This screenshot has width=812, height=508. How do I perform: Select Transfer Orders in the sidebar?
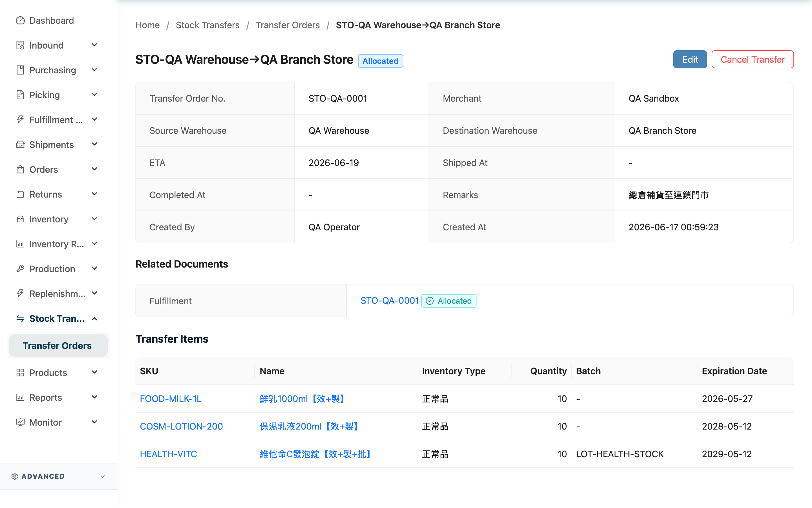click(58, 345)
